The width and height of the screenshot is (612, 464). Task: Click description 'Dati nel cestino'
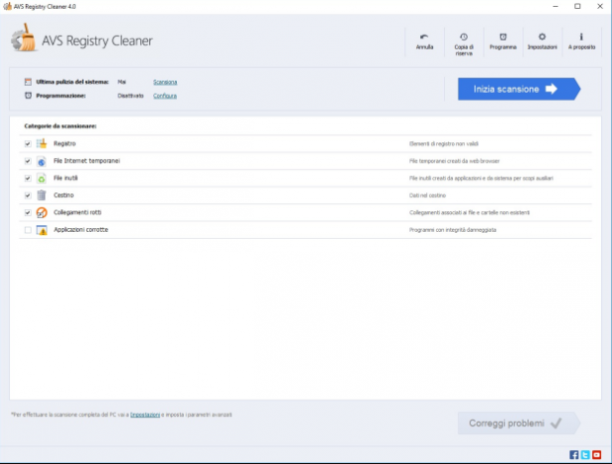coord(427,195)
